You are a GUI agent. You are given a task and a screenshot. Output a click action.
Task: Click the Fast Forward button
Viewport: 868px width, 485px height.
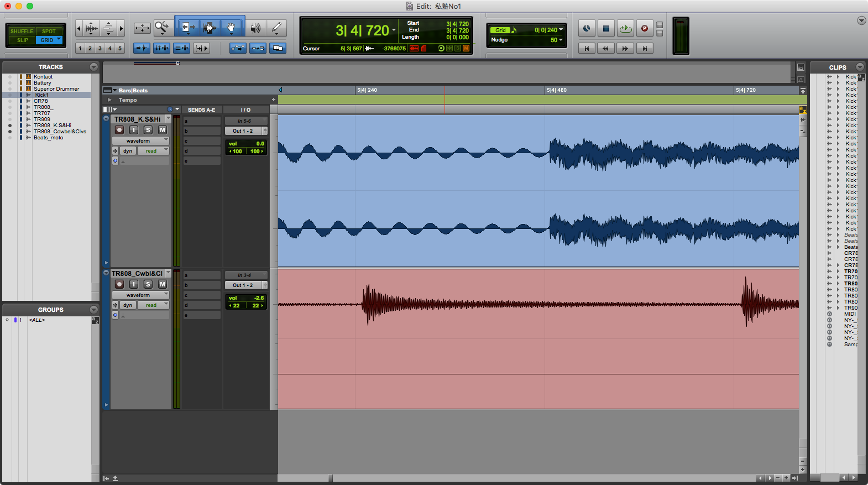(625, 48)
